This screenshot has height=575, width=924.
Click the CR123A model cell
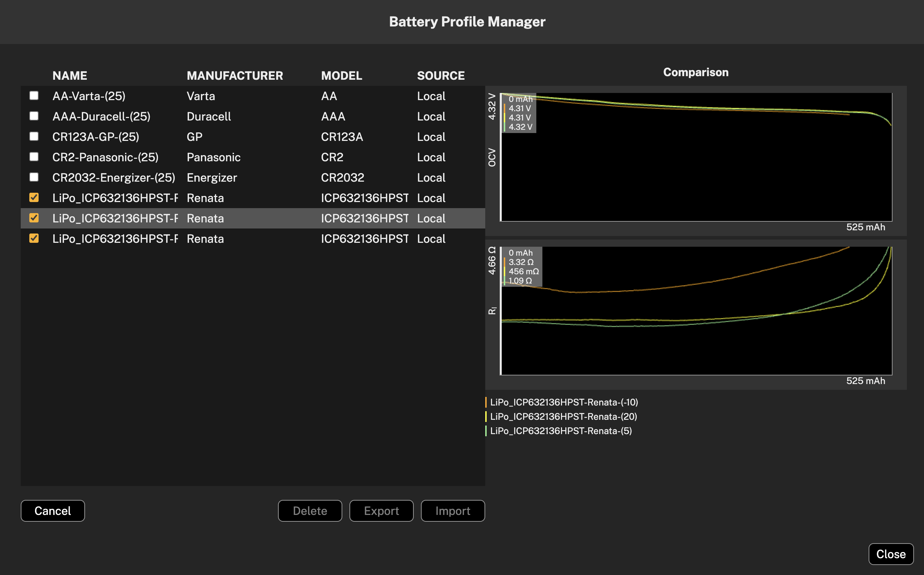pos(342,137)
